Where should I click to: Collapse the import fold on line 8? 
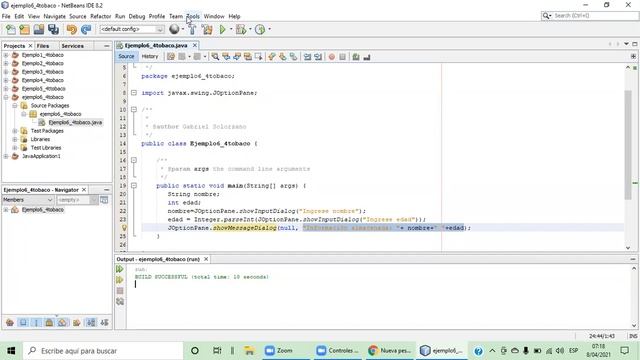133,93
